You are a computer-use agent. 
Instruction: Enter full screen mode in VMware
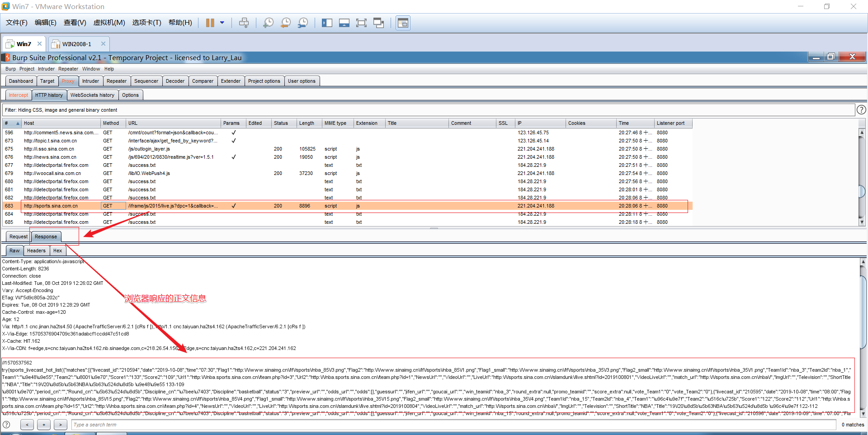tap(361, 23)
